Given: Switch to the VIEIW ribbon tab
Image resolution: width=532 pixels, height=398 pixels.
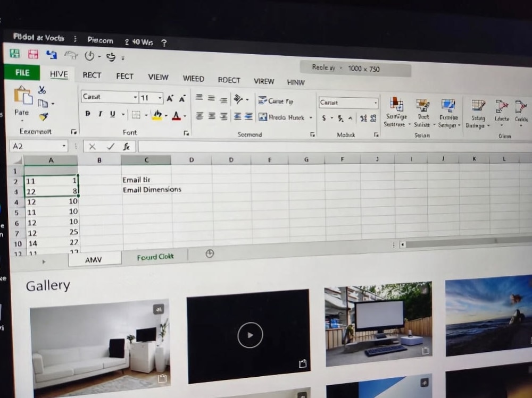Looking at the screenshot, I should 158,77.
